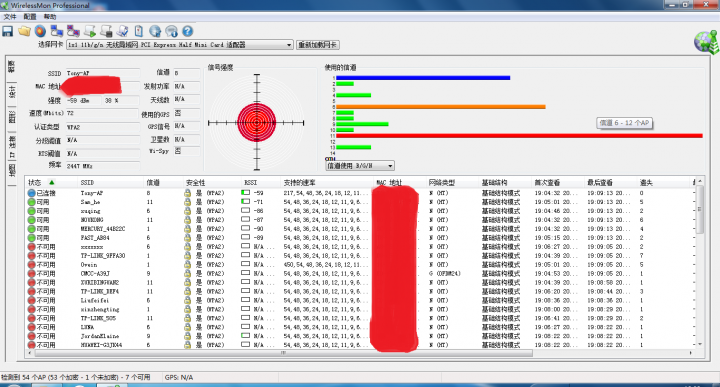Switch to the 统计 vertical tab
Viewport: 720px width, 387px height.
[11, 92]
